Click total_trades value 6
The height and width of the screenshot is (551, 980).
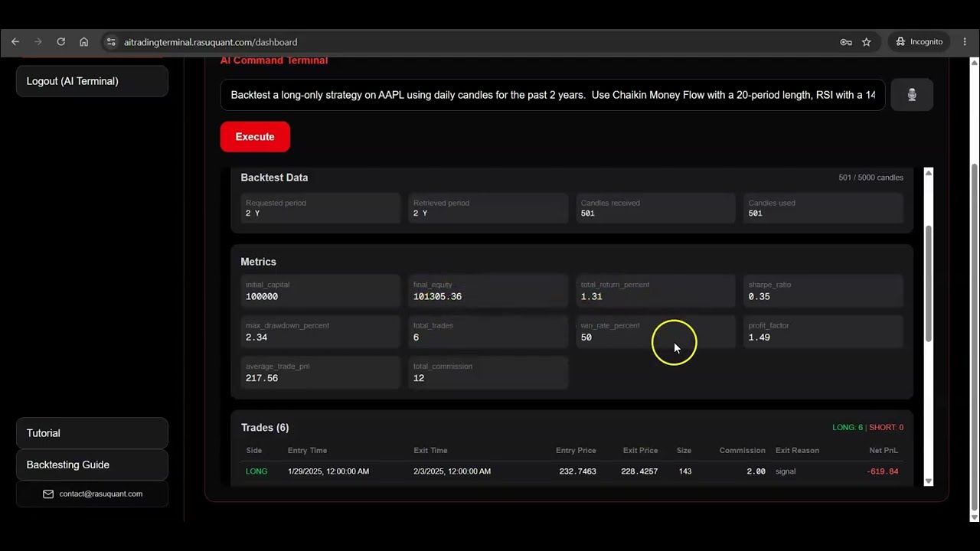coord(416,337)
